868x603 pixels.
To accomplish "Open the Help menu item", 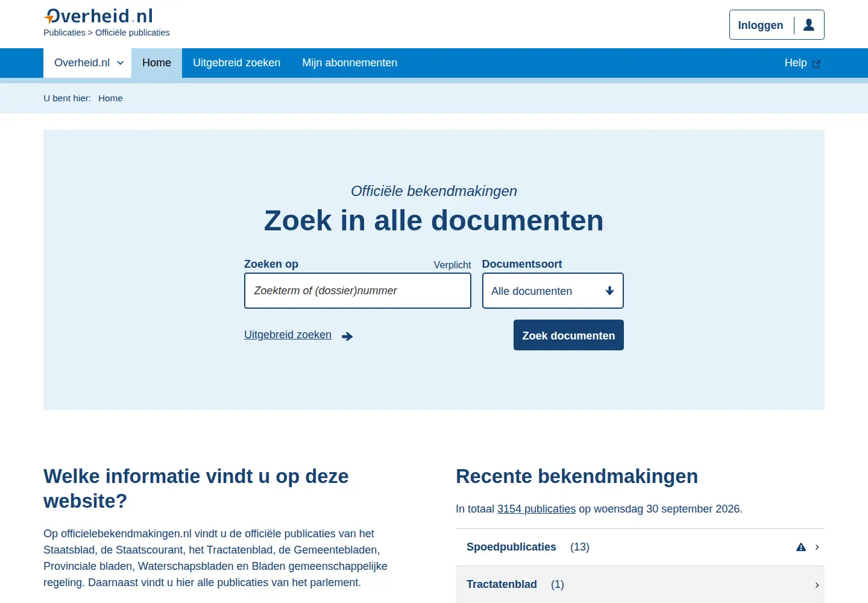I will [802, 63].
